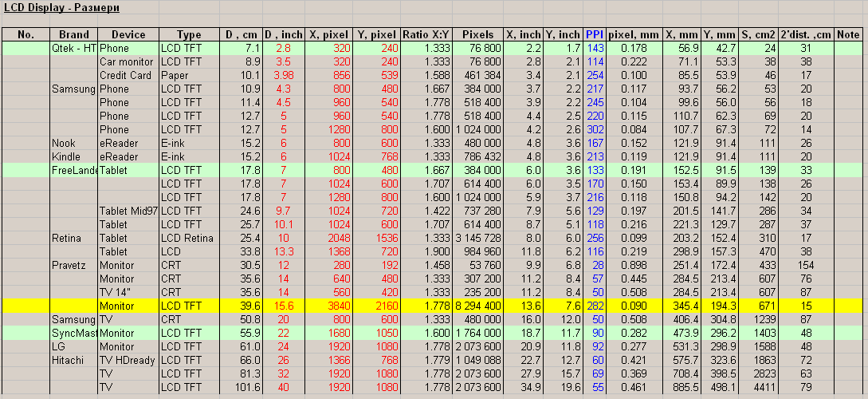This screenshot has height=399, width=868.
Task: Select the 'TV HDready' device cell
Action: 129,360
